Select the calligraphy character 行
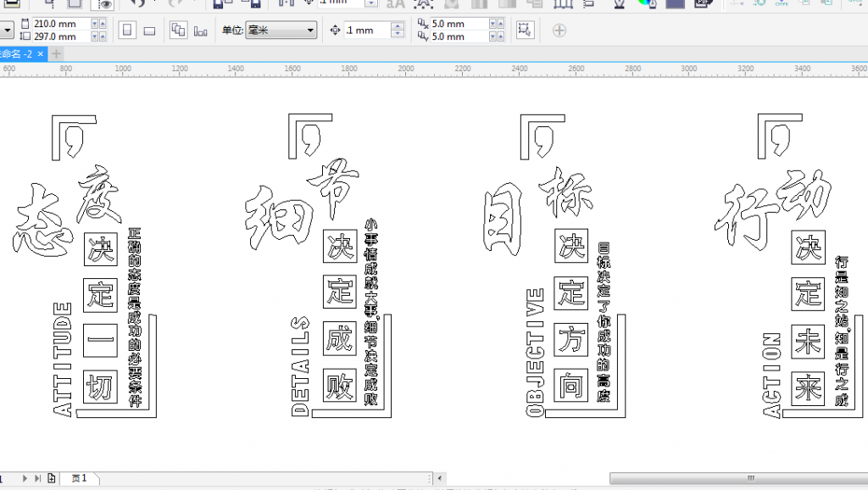The width and height of the screenshot is (868, 490). pos(746,217)
